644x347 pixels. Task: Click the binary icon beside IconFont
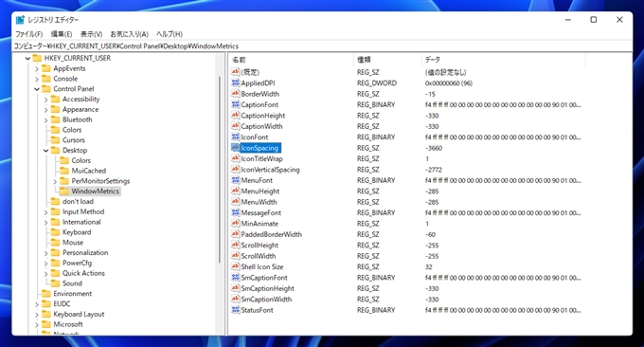(x=235, y=137)
